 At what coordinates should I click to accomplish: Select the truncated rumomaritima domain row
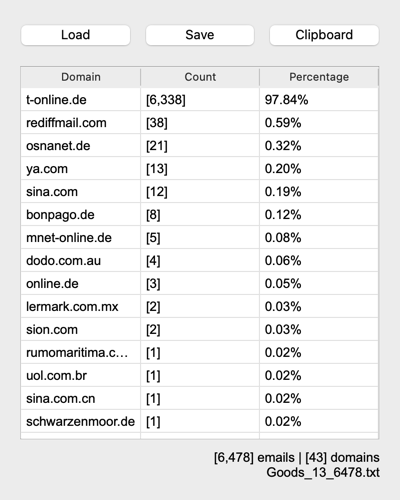click(x=200, y=353)
